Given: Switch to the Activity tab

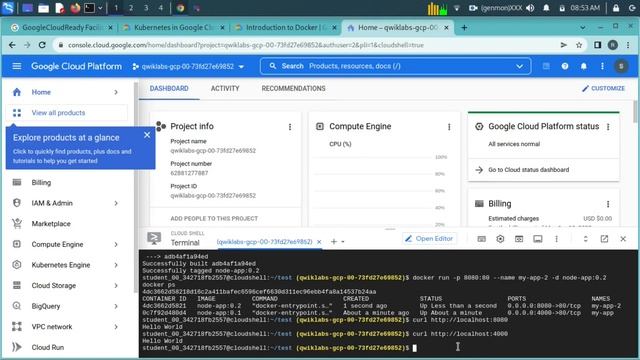Looking at the screenshot, I should click(x=225, y=89).
